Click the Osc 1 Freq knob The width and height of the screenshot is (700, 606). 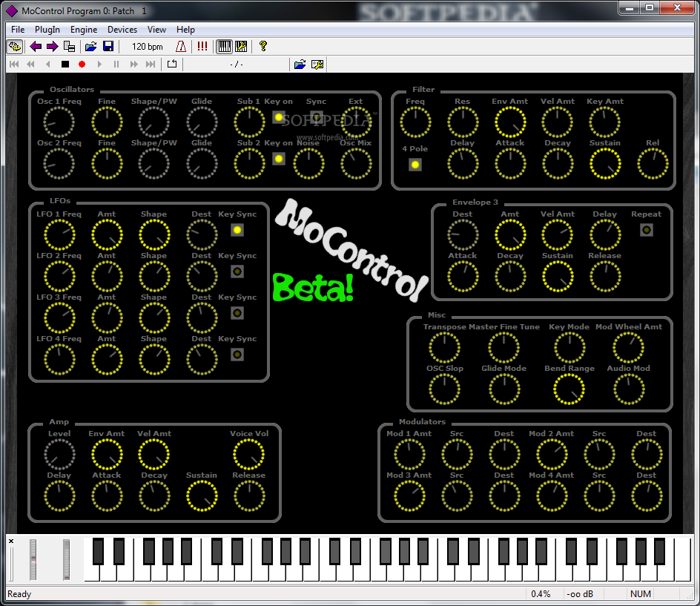coord(59,122)
